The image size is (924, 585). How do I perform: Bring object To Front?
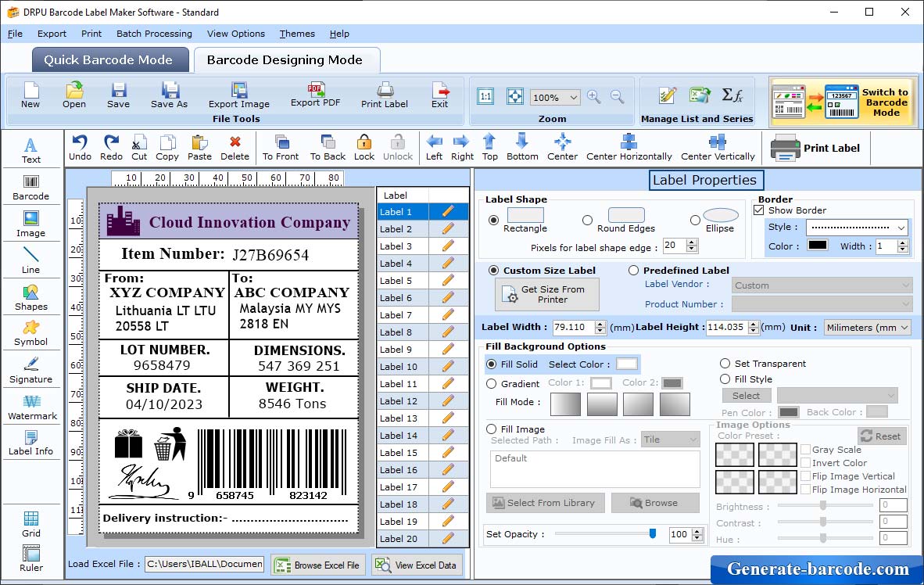281,148
